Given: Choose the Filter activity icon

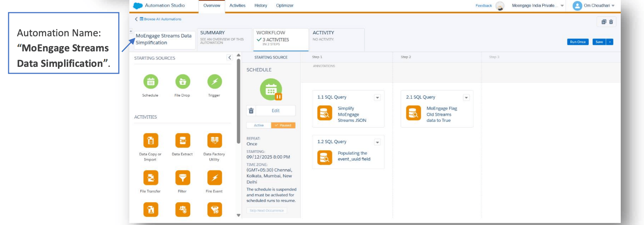Looking at the screenshot, I should click(x=182, y=178).
